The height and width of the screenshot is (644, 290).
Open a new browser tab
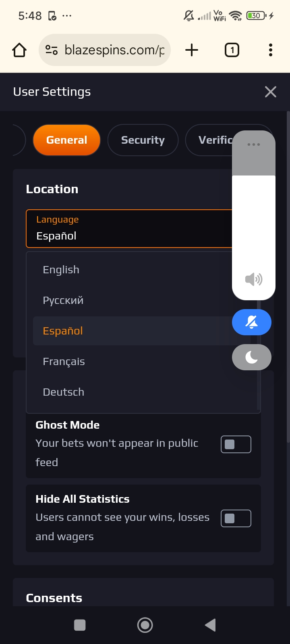[192, 50]
